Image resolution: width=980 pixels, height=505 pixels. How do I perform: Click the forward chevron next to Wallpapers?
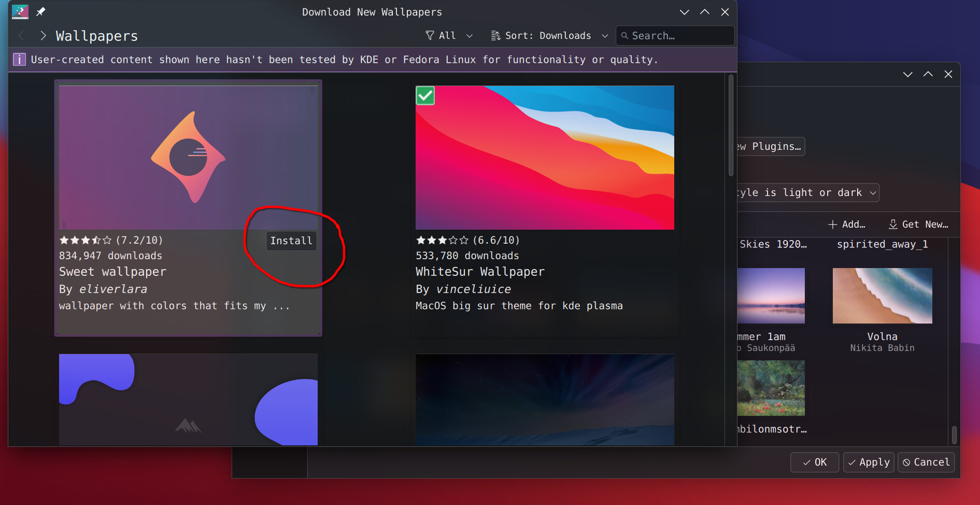pos(43,36)
